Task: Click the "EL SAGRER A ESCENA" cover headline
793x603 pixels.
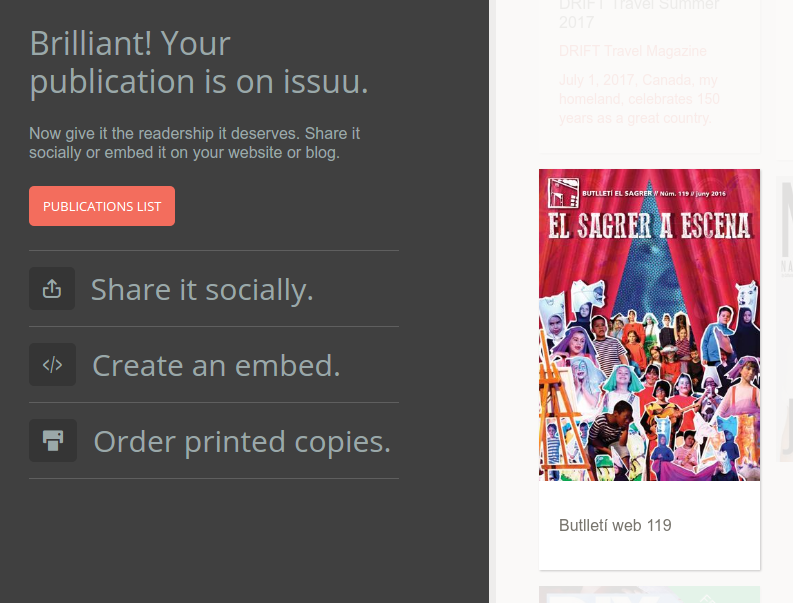Action: [649, 226]
